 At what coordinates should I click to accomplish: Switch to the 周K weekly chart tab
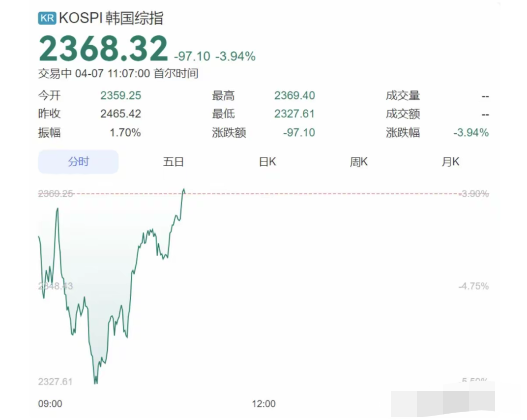358,162
